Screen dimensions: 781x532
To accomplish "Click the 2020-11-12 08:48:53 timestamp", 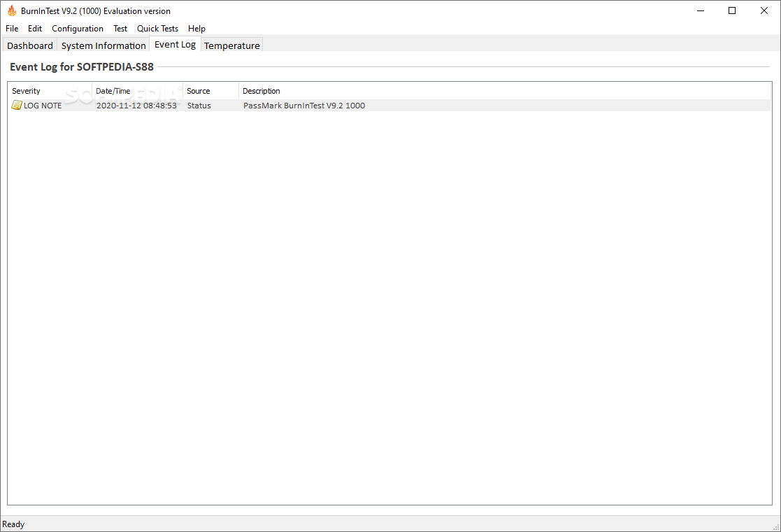I will 136,106.
